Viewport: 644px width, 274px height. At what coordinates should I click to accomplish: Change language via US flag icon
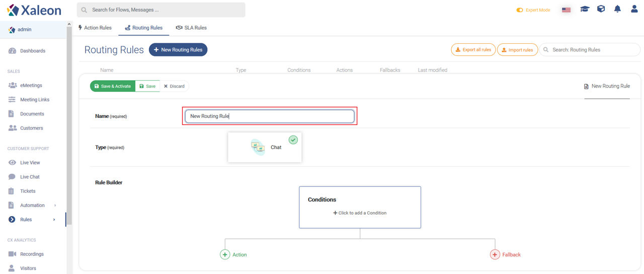click(566, 10)
